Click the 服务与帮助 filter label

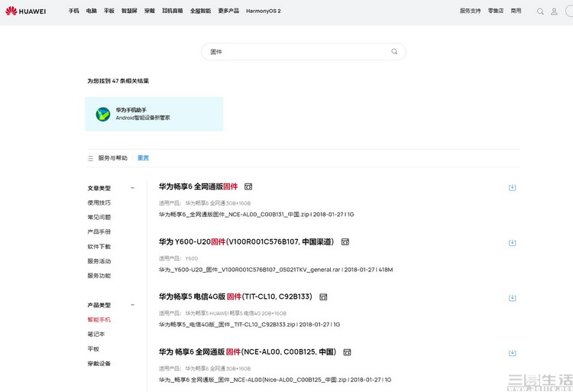[112, 158]
